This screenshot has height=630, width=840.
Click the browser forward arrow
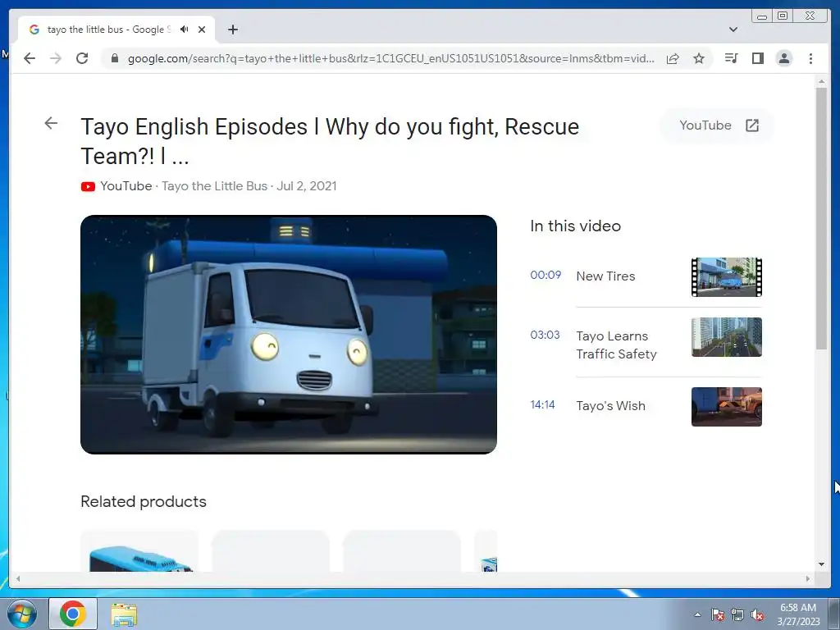(56, 58)
